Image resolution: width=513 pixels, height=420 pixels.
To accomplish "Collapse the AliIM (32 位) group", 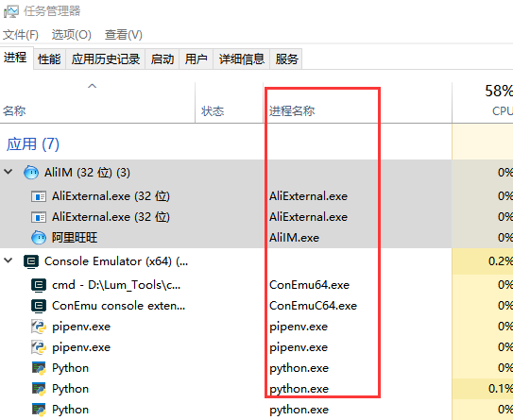I will tap(9, 172).
